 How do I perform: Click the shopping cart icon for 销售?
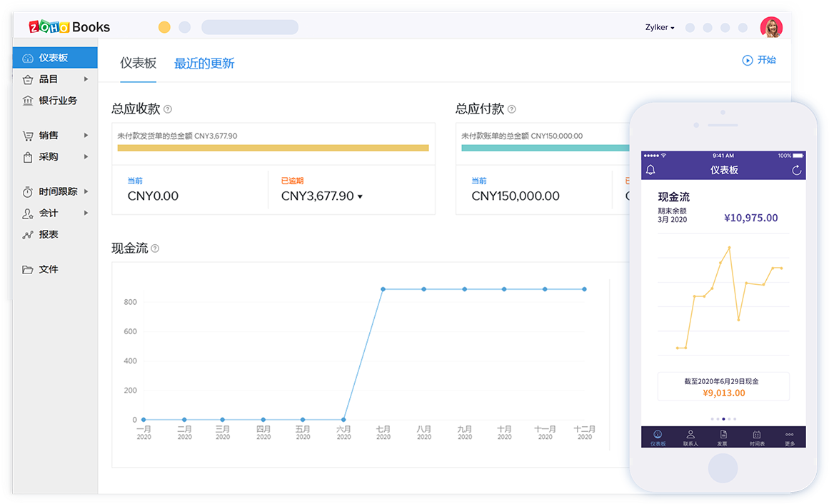click(x=28, y=136)
